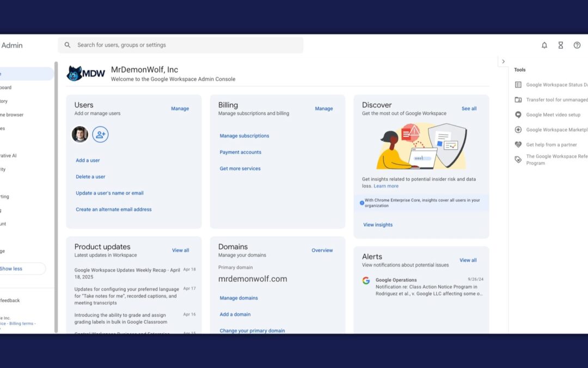
Task: Click the Admin title text
Action: [x=12, y=45]
